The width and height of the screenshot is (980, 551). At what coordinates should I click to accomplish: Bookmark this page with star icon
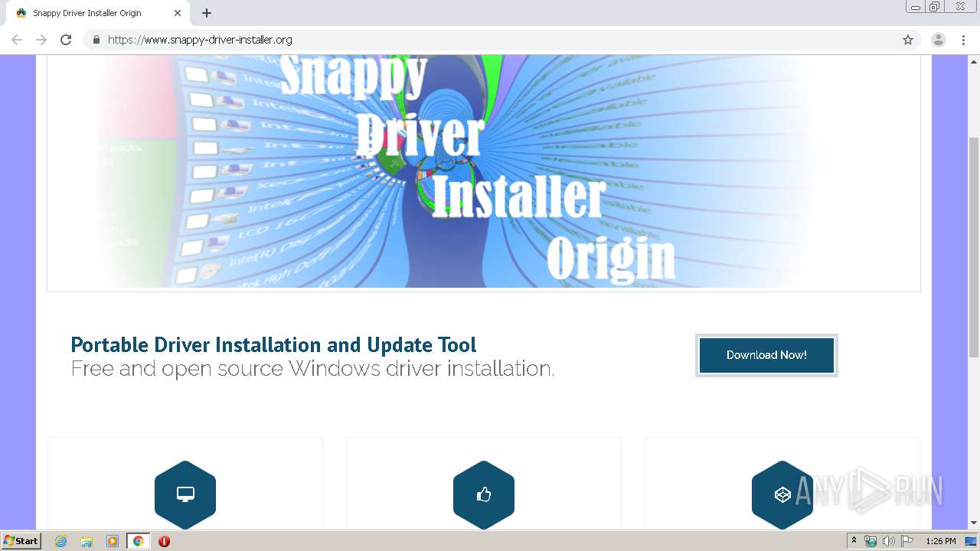point(908,40)
